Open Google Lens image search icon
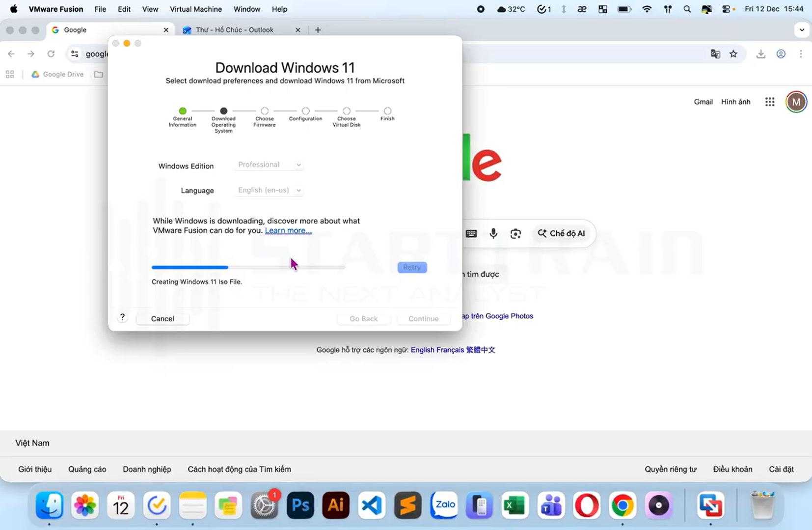 tap(515, 233)
